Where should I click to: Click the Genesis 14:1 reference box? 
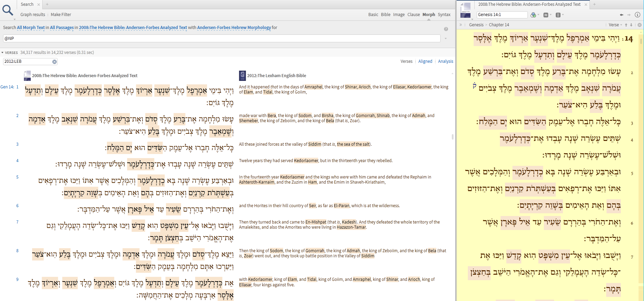(x=502, y=15)
